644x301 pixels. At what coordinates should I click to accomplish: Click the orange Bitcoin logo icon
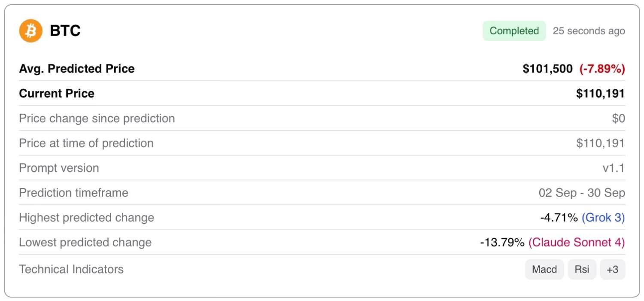click(x=31, y=31)
